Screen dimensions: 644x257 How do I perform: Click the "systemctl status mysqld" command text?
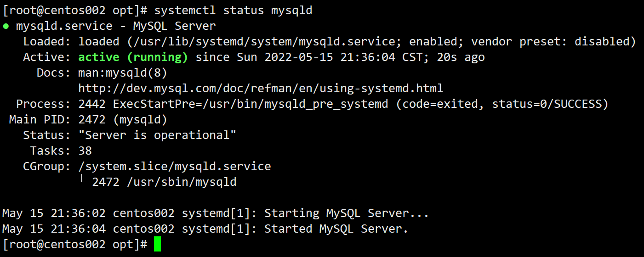tap(233, 10)
